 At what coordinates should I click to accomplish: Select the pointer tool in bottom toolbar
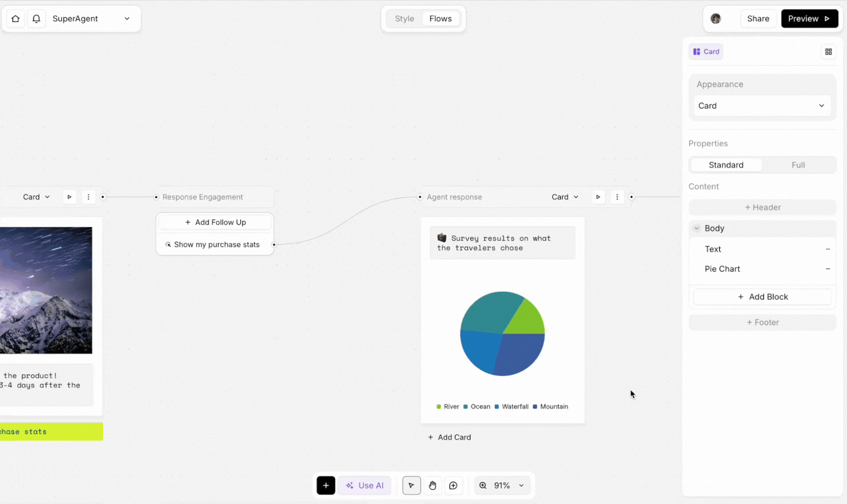click(411, 485)
